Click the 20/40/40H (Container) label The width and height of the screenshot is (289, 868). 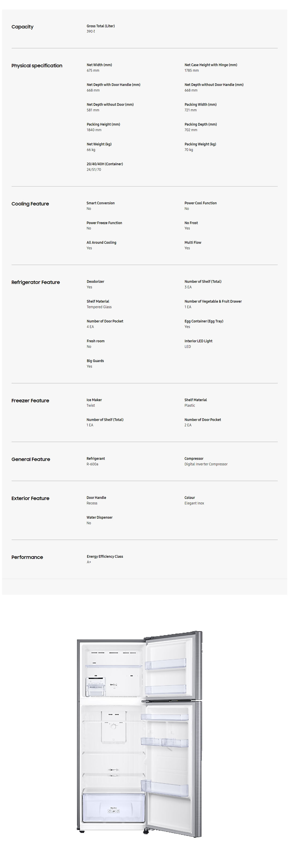(x=105, y=164)
